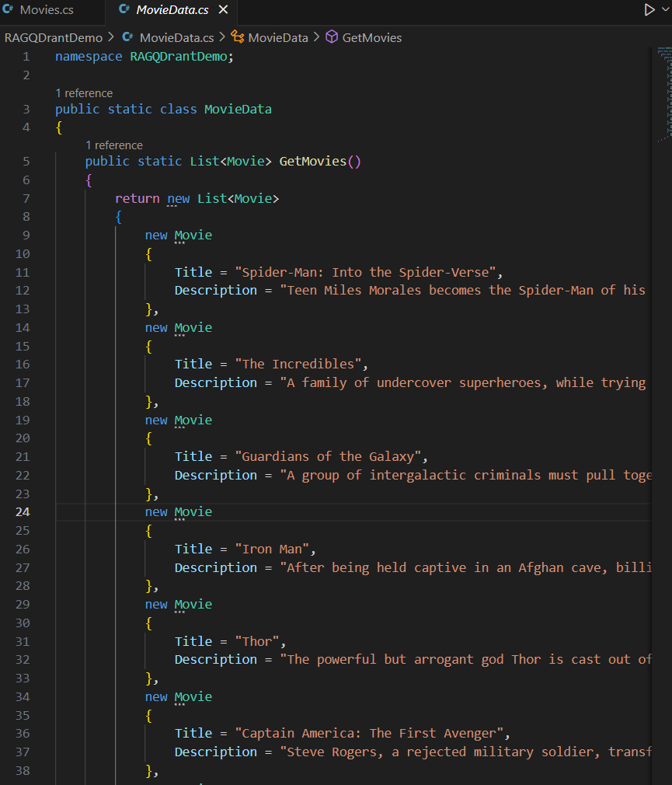Click inside "The Incredibles" title string
The image size is (672, 785).
click(304, 365)
